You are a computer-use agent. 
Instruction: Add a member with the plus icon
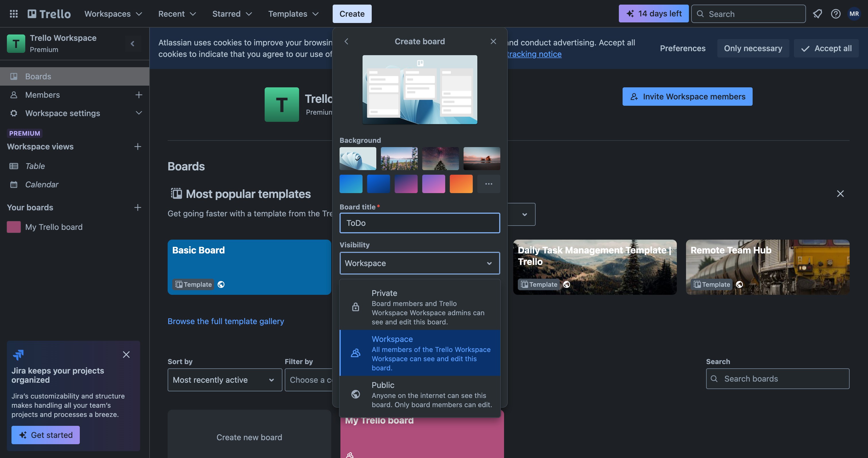(x=138, y=95)
